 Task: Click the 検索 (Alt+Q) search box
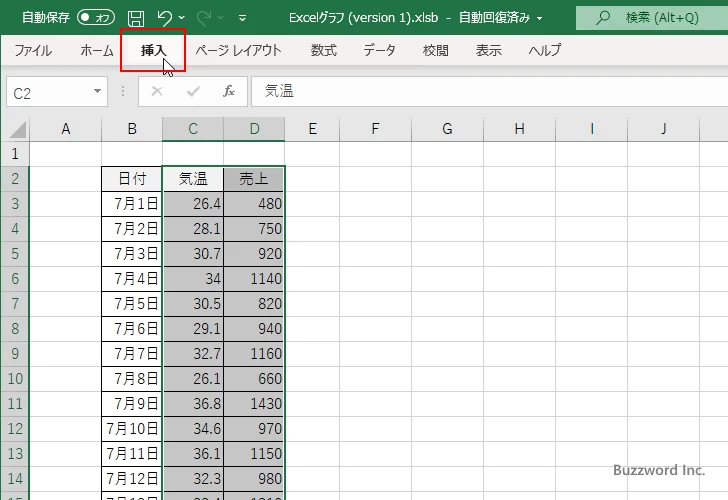pyautogui.click(x=652, y=18)
